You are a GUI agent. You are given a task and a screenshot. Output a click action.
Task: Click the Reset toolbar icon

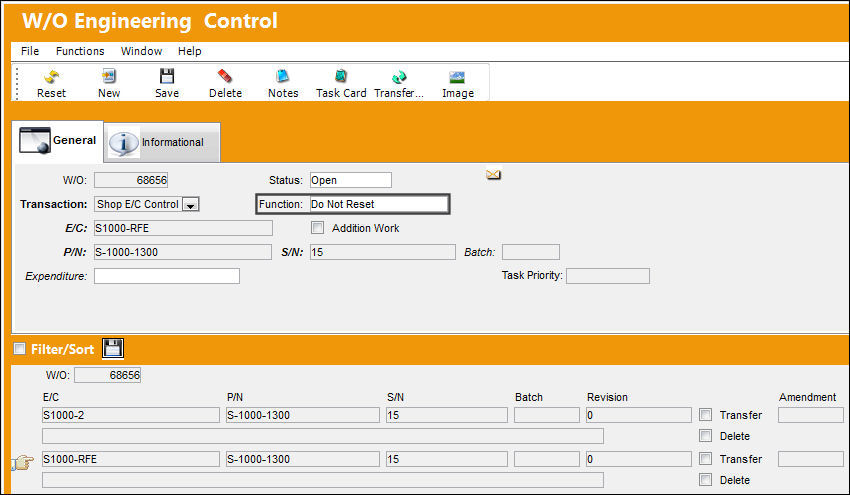[x=51, y=77]
